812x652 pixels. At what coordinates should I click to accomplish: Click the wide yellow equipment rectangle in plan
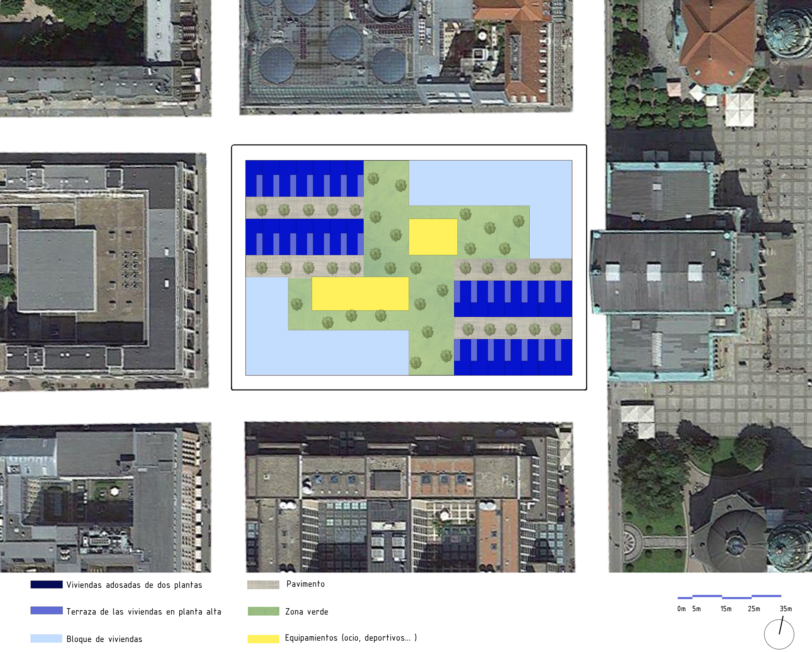click(x=360, y=294)
